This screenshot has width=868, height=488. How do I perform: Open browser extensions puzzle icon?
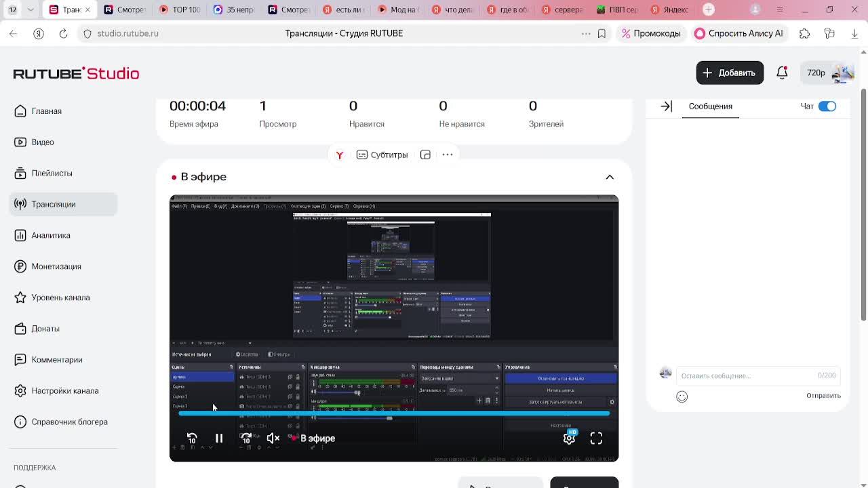(x=804, y=33)
